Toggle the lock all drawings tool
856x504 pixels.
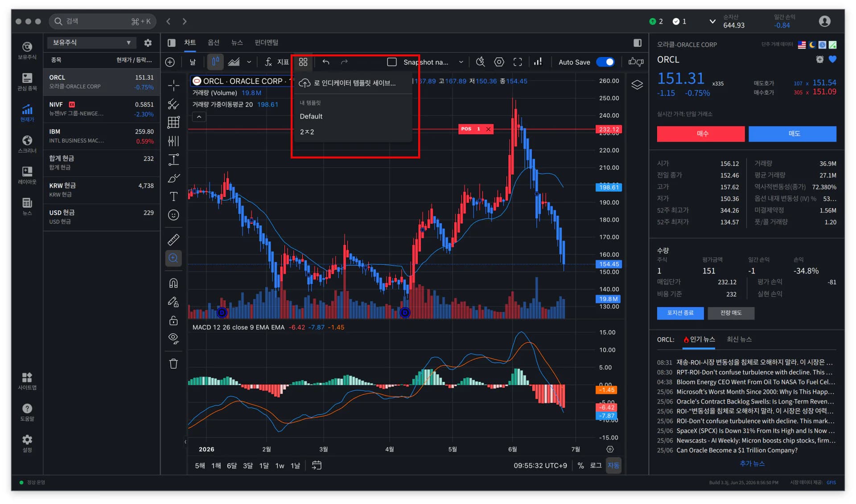173,320
